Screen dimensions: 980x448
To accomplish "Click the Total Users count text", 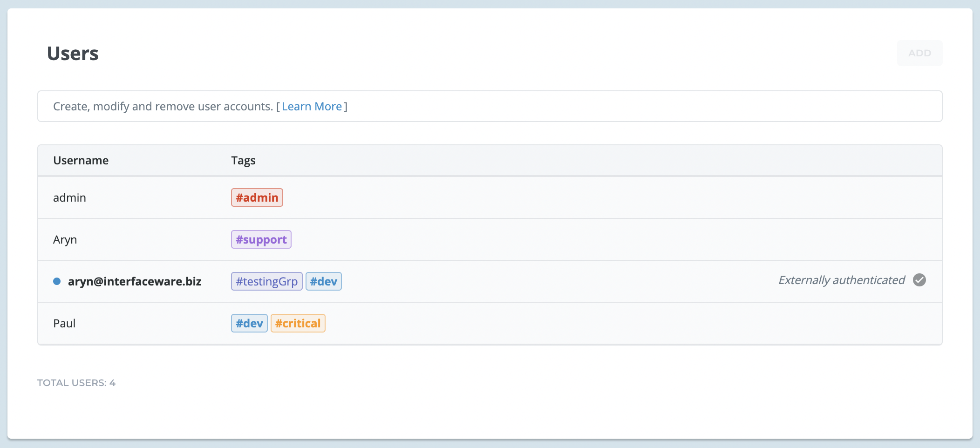I will coord(76,383).
